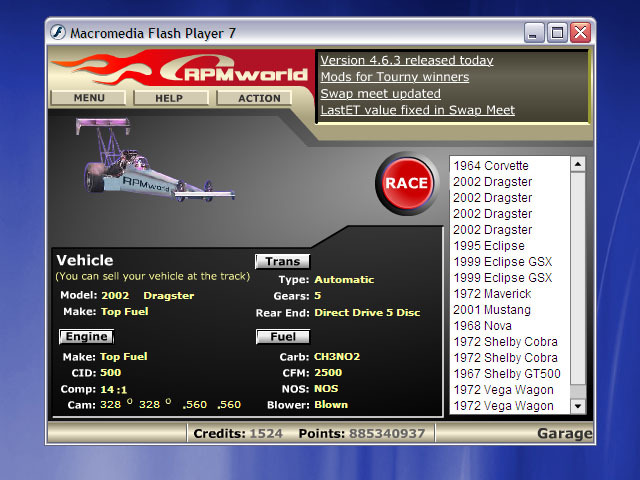Open 'Version 4.6.3 released today' link
640x480 pixels.
pos(407,60)
